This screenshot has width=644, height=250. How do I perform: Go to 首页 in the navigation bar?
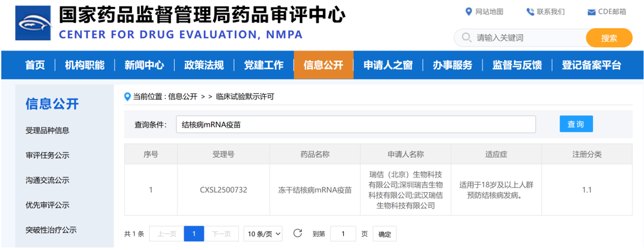tap(35, 65)
